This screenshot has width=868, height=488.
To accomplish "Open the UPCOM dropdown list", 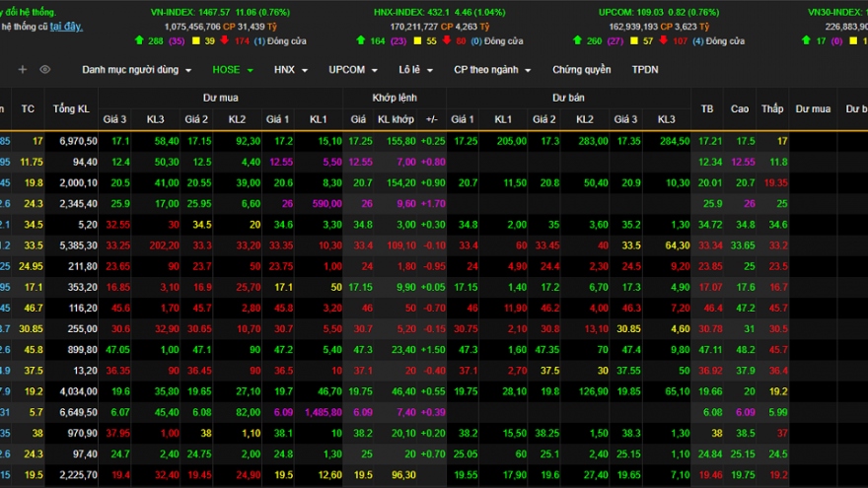I will [353, 70].
